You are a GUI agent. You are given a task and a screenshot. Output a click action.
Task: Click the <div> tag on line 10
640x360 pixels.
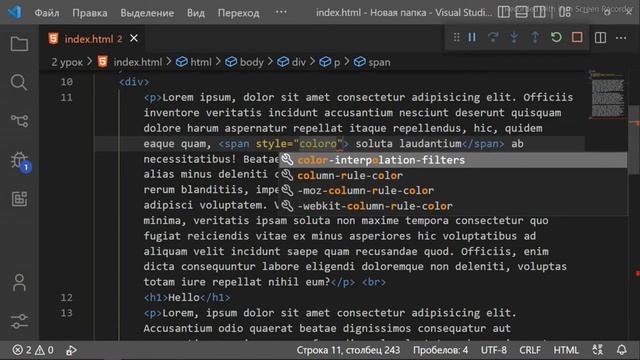click(134, 82)
